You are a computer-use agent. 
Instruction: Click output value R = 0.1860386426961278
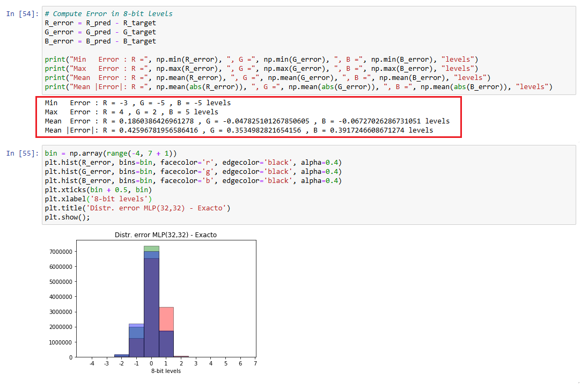pos(149,121)
